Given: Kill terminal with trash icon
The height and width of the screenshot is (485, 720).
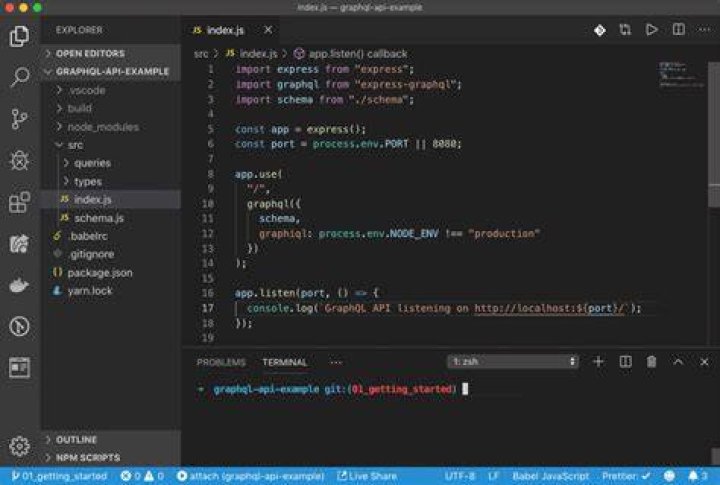Looking at the screenshot, I should (x=651, y=362).
